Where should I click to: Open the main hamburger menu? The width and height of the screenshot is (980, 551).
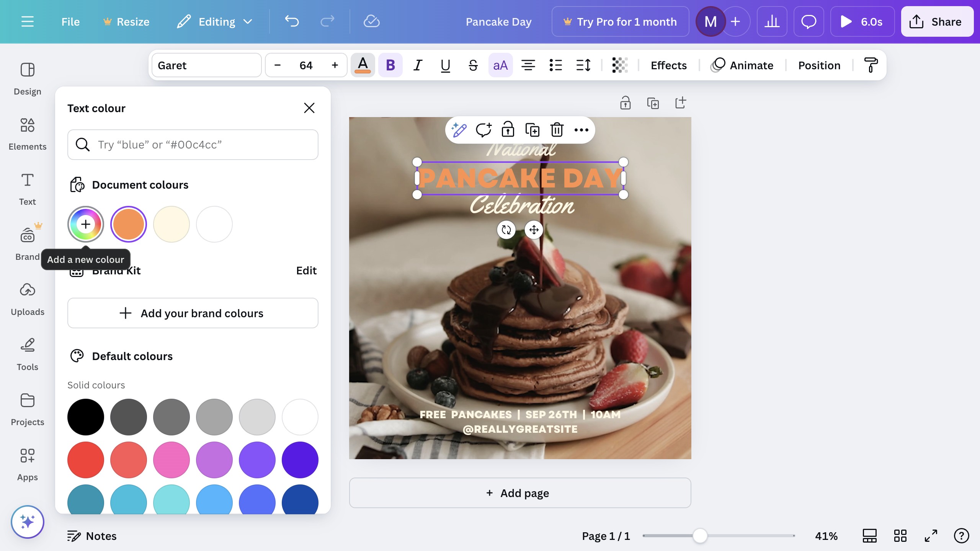[27, 22]
